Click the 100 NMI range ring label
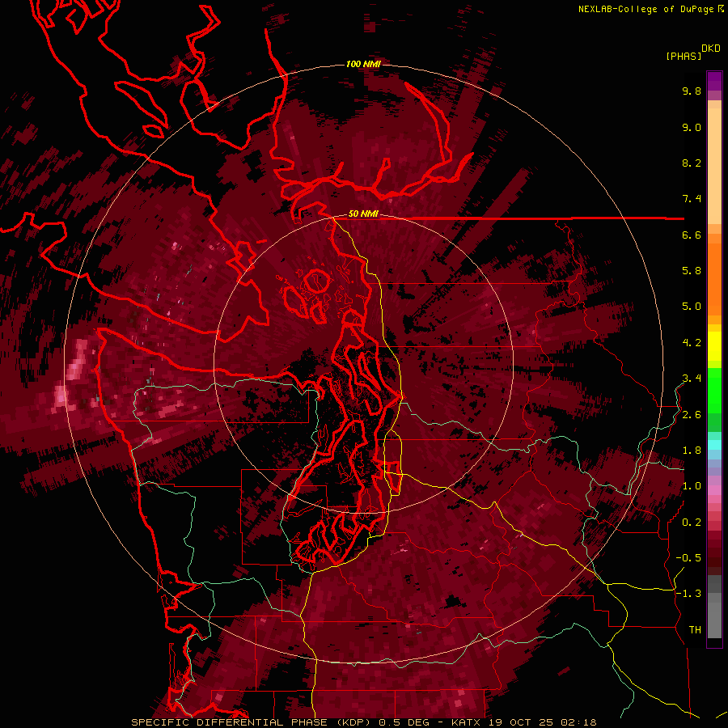This screenshot has height=728, width=728. (x=363, y=64)
